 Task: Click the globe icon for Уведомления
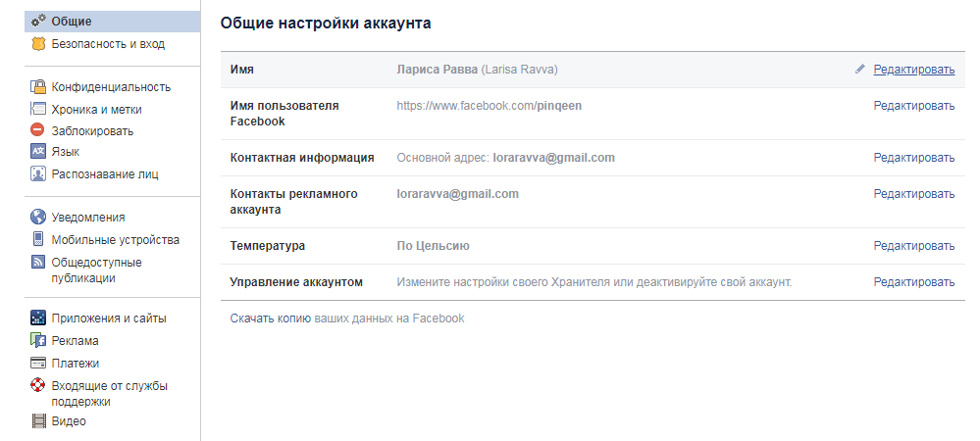(38, 218)
